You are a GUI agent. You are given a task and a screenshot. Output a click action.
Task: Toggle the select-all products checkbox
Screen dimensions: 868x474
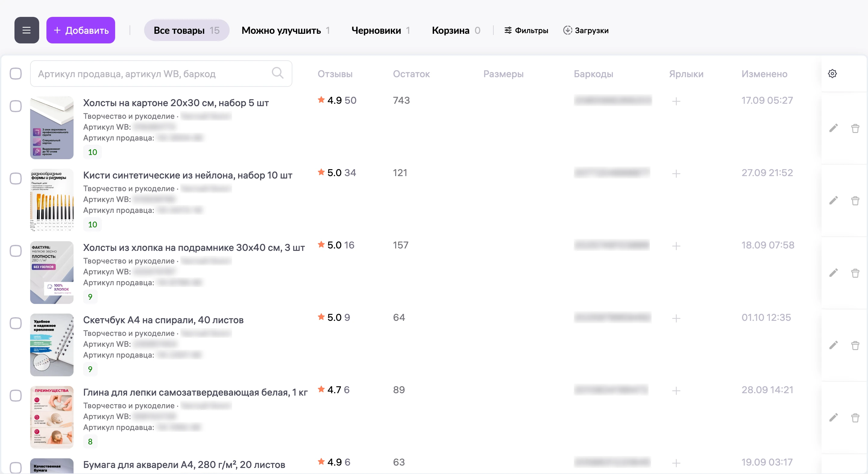[15, 74]
